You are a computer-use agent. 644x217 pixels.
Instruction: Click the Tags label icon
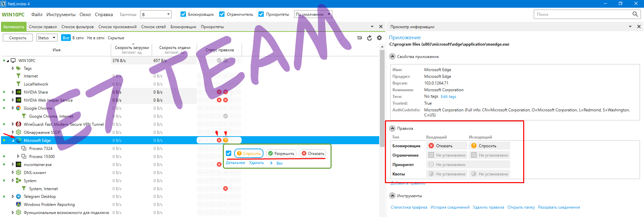18,68
